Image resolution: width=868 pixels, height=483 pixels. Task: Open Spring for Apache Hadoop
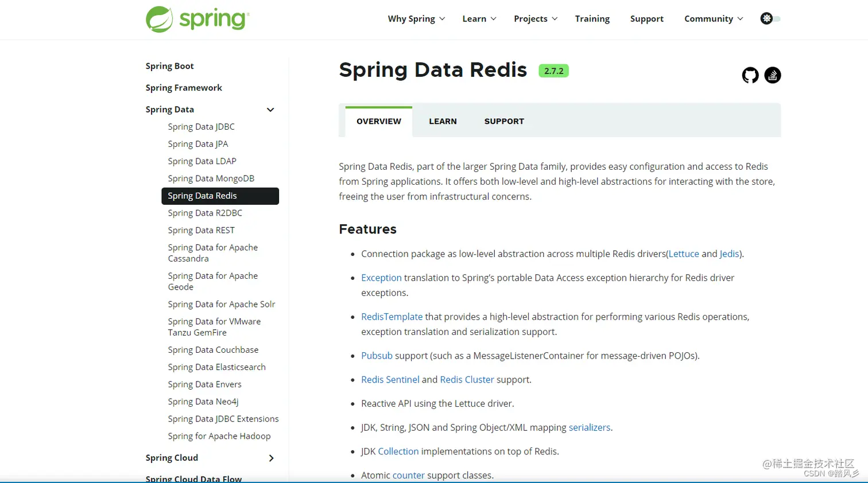(219, 436)
